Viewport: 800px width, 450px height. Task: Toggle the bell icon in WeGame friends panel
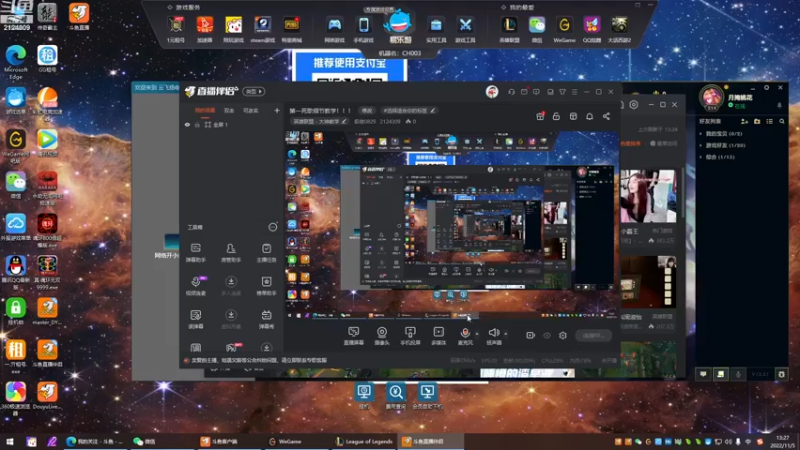[x=779, y=105]
